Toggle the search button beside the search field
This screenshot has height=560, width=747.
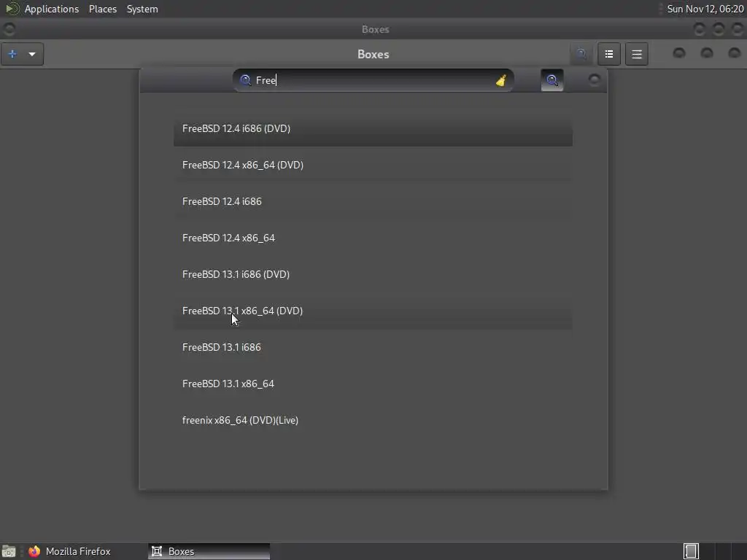coord(552,80)
